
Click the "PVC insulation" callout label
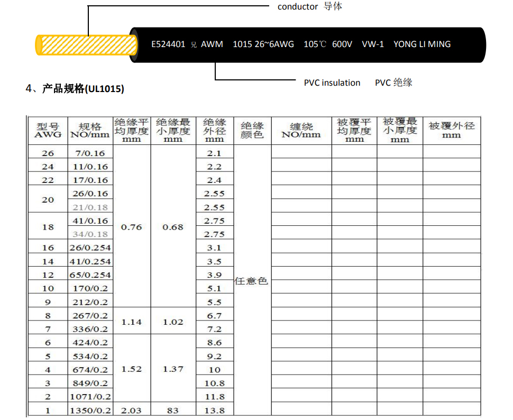pyautogui.click(x=332, y=83)
